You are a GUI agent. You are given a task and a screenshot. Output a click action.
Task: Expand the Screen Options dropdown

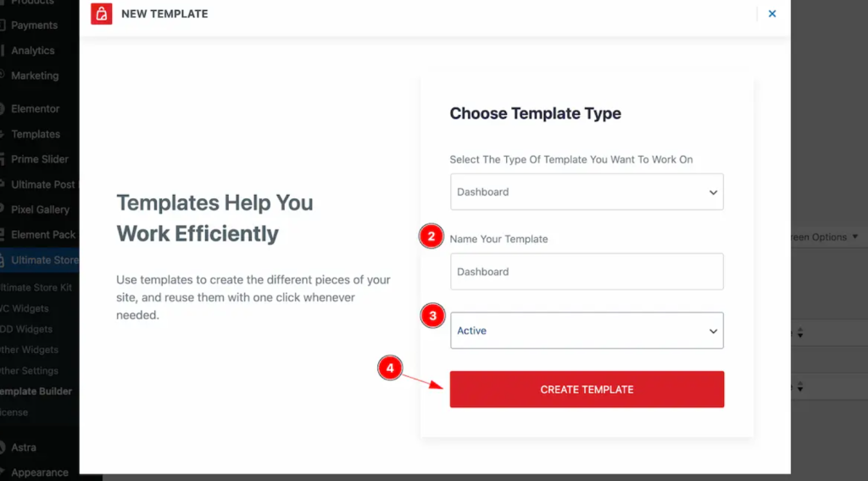tap(824, 237)
